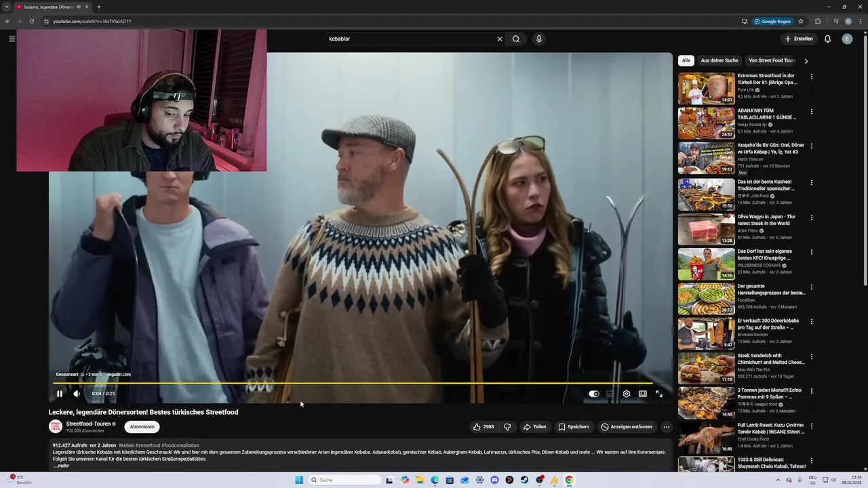Click the Google fragen button
The height and width of the screenshot is (488, 868).
click(772, 21)
